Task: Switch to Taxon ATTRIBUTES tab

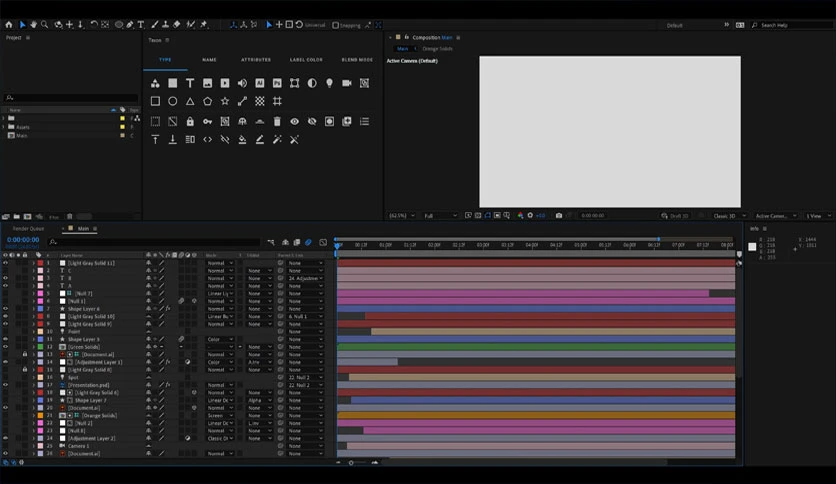Action: pos(256,60)
